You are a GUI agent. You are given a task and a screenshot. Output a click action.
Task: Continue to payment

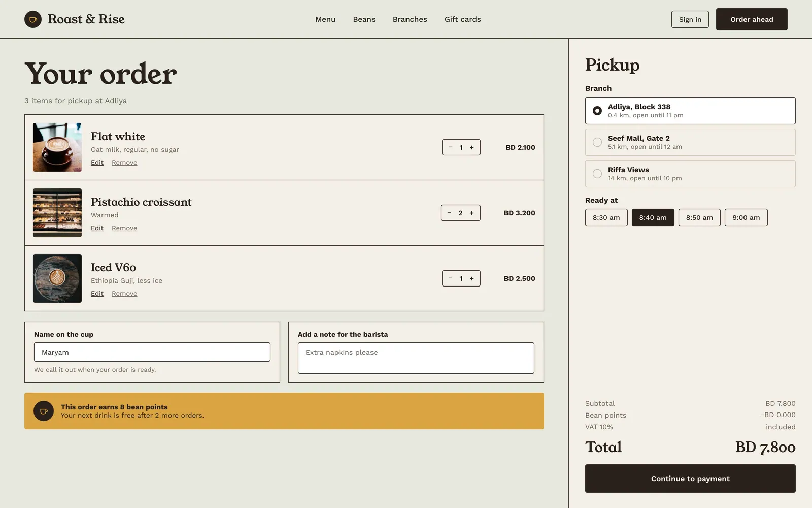coord(690,479)
